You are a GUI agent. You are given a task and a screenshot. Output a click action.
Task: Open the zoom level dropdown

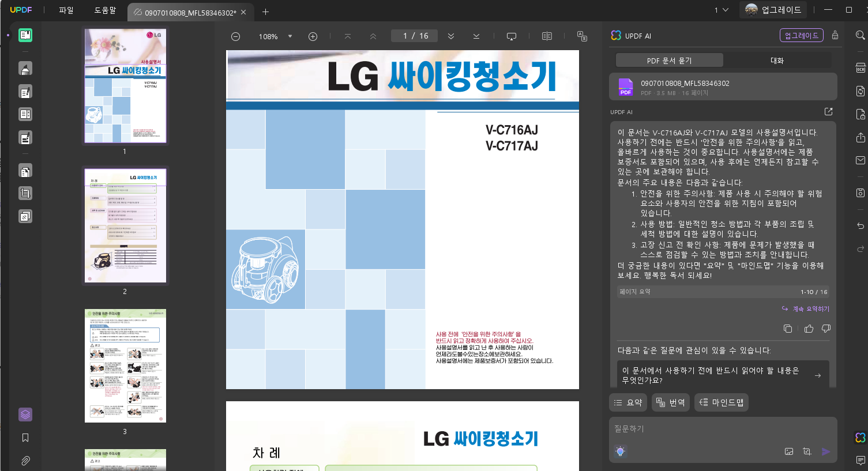coord(290,36)
